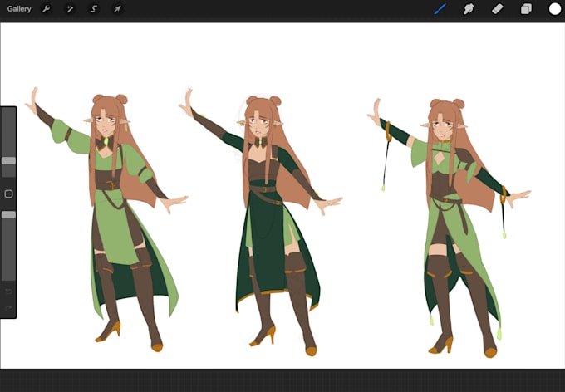Select the Smudge finger tool
The image size is (565, 392).
[x=468, y=9]
